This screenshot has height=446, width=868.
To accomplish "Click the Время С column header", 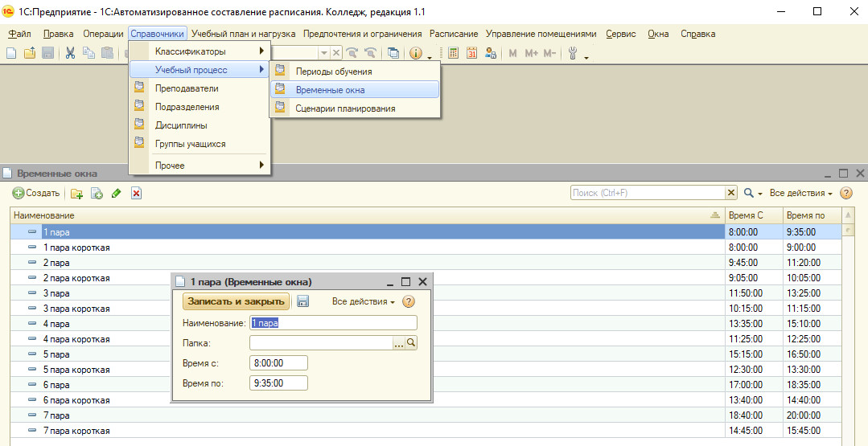I will coord(753,215).
